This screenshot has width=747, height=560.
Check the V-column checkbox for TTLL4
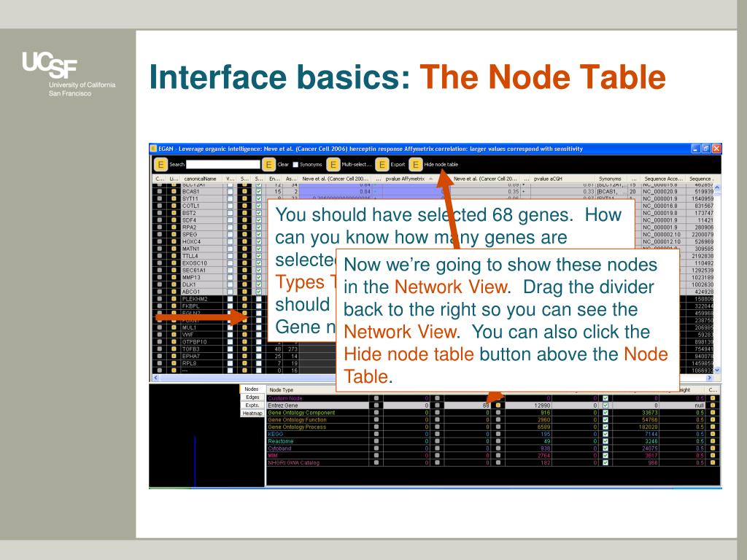(230, 256)
